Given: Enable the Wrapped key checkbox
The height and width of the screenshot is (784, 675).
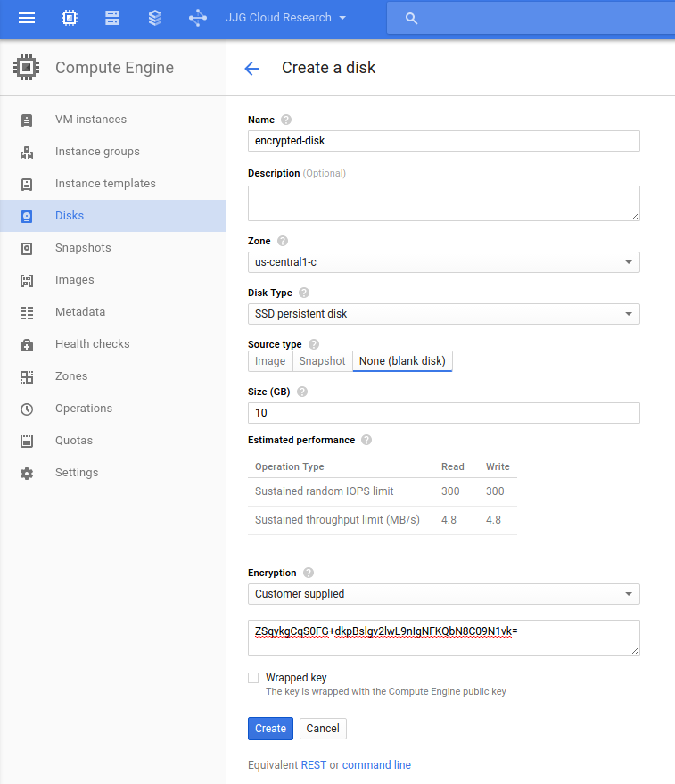Looking at the screenshot, I should click(x=253, y=677).
